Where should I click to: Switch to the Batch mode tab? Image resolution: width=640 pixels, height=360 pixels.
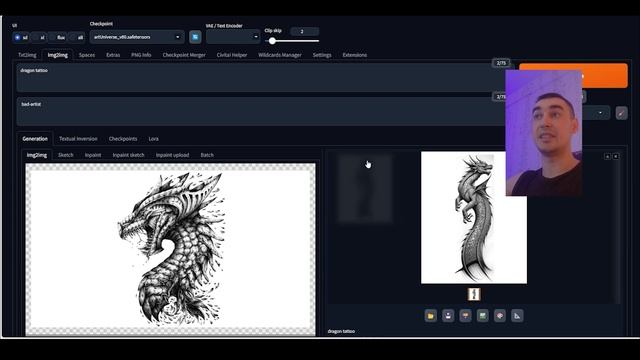tap(207, 155)
